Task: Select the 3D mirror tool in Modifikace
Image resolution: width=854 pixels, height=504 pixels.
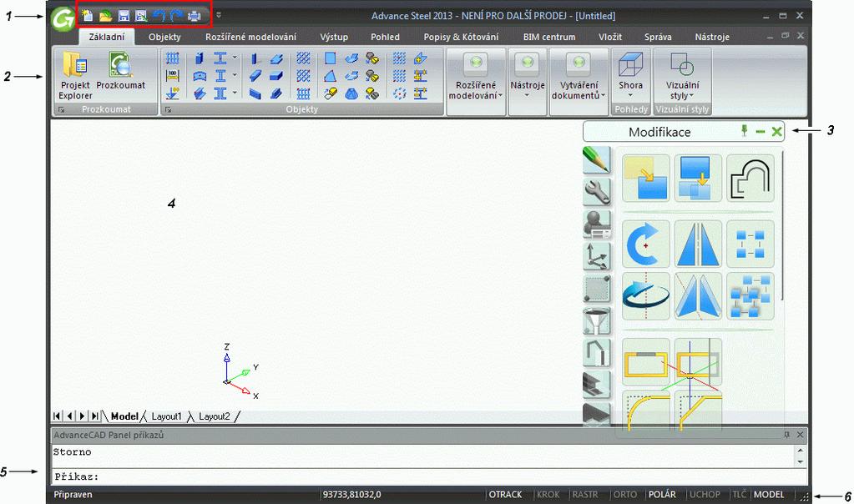Action: click(698, 296)
